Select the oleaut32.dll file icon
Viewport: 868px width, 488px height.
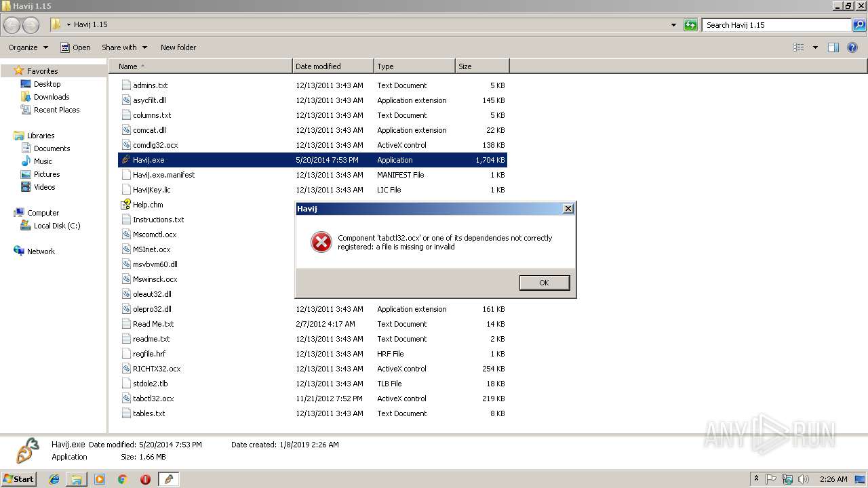(x=125, y=294)
